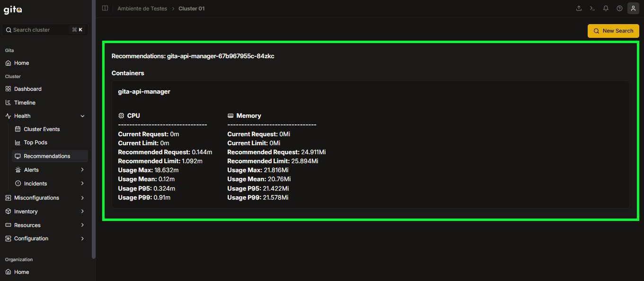Image resolution: width=644 pixels, height=281 pixels.
Task: Open the user profile avatar icon
Action: (x=633, y=9)
